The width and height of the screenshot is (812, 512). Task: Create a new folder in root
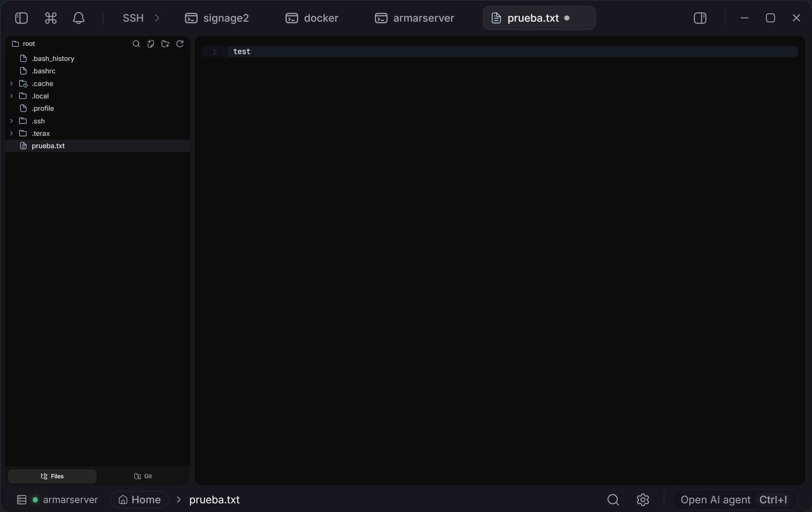(x=165, y=44)
